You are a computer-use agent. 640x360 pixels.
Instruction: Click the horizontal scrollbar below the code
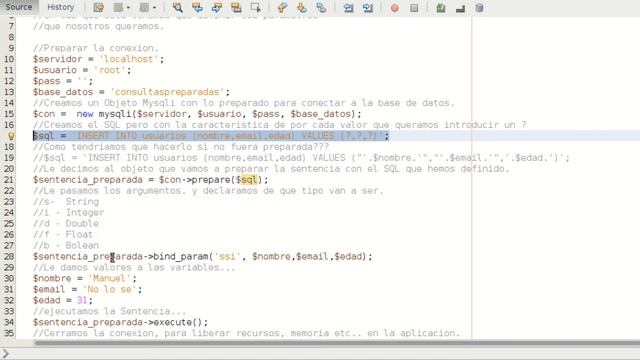coord(337,343)
